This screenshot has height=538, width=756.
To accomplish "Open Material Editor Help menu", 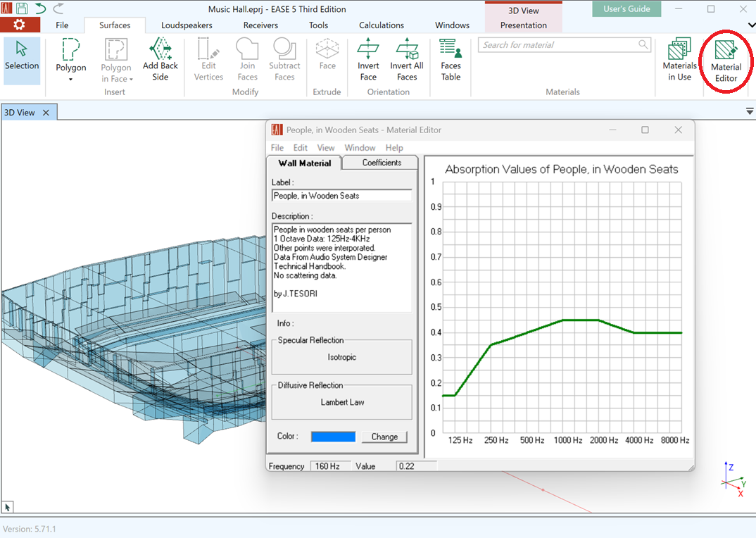I will coord(394,148).
